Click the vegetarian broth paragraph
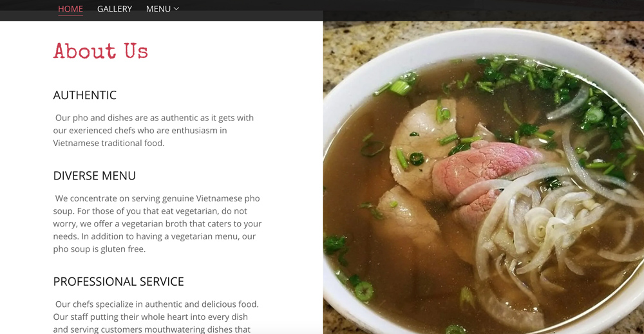Screen dimensions: 644x334 (x=157, y=223)
